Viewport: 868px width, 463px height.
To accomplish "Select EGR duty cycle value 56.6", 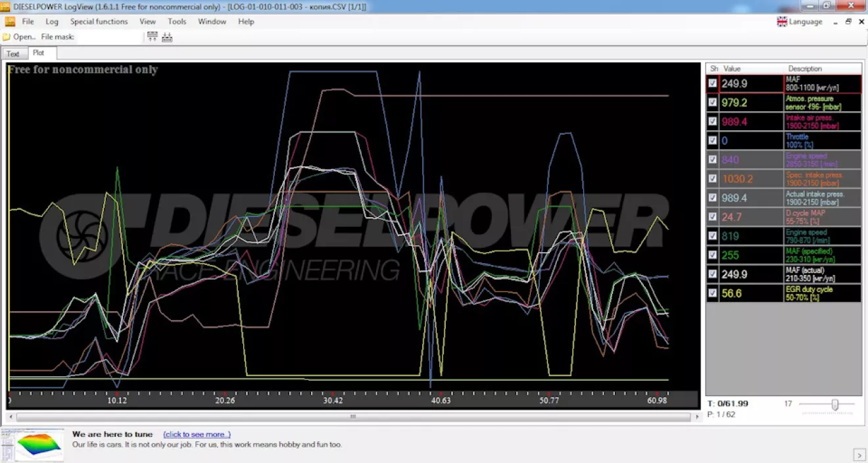I will point(752,293).
